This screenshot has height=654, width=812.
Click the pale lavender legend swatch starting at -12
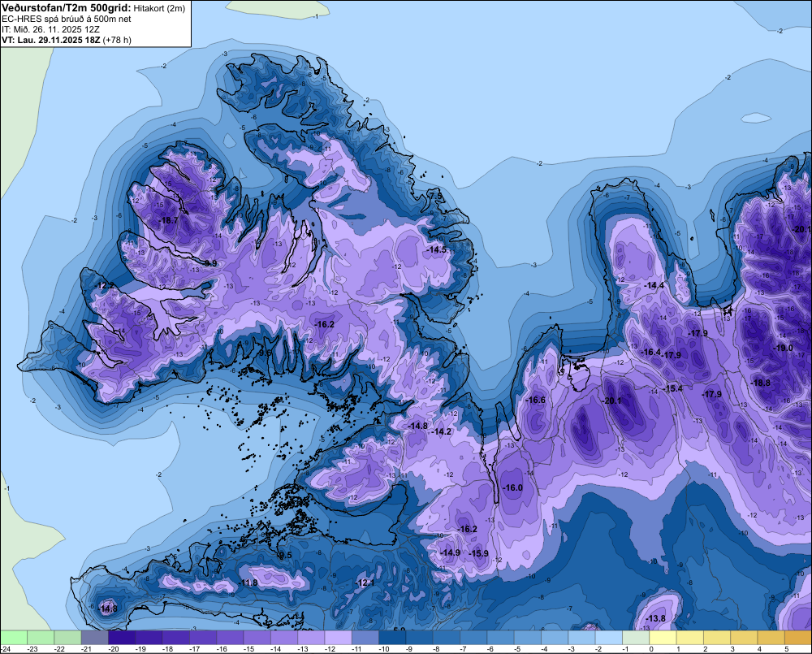point(338,637)
